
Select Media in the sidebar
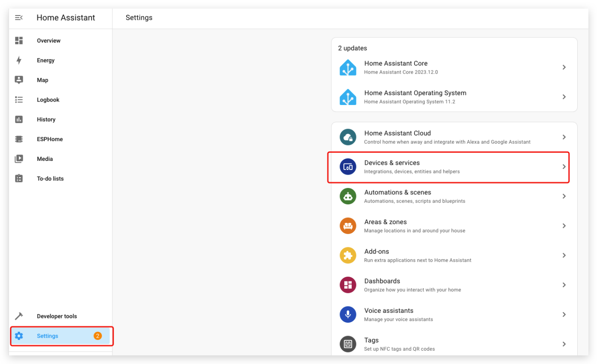pyautogui.click(x=60, y=159)
